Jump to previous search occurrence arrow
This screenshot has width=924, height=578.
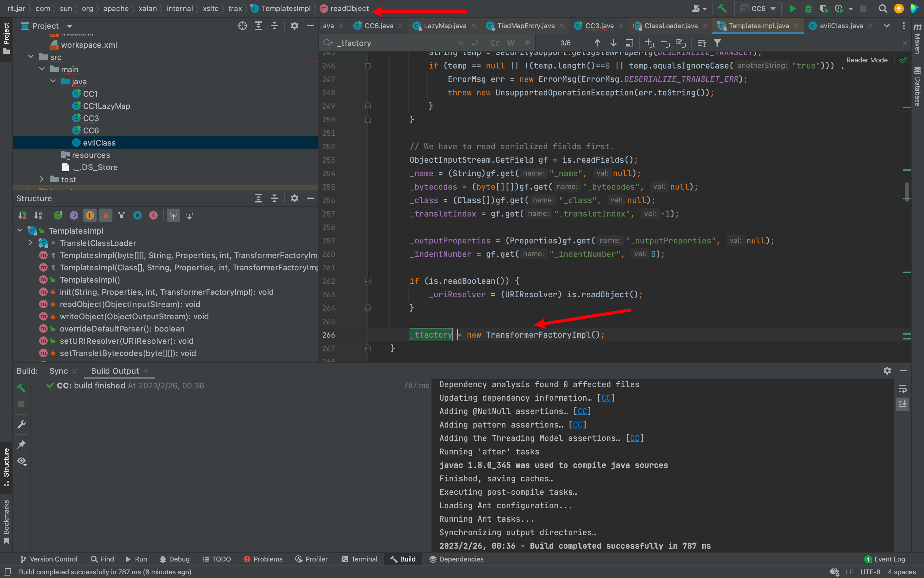click(598, 43)
